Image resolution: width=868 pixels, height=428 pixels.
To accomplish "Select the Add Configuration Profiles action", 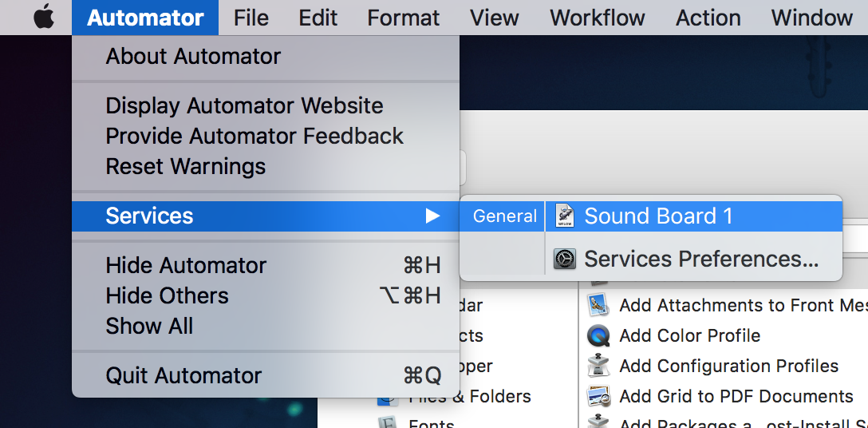I will coord(728,366).
